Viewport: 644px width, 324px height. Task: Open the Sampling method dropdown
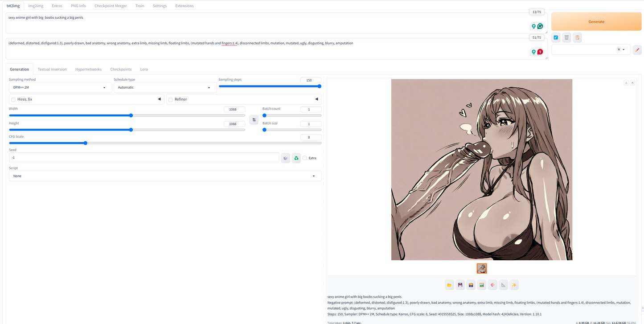pyautogui.click(x=60, y=87)
